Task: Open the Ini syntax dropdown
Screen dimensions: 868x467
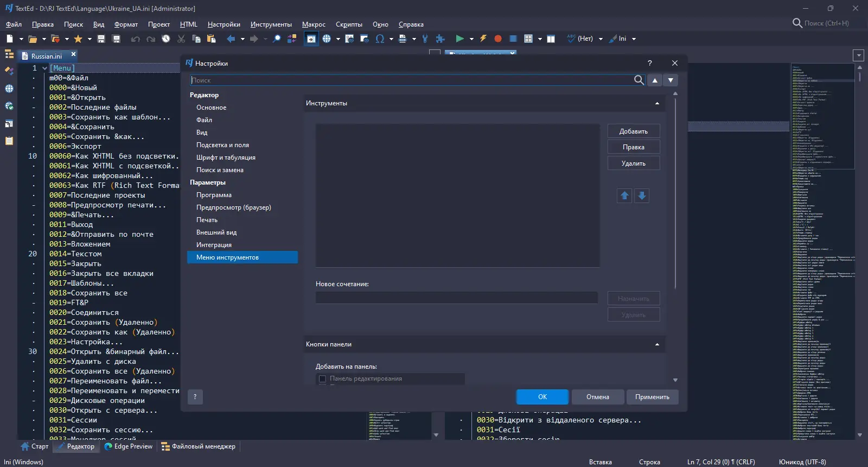Action: (x=634, y=39)
